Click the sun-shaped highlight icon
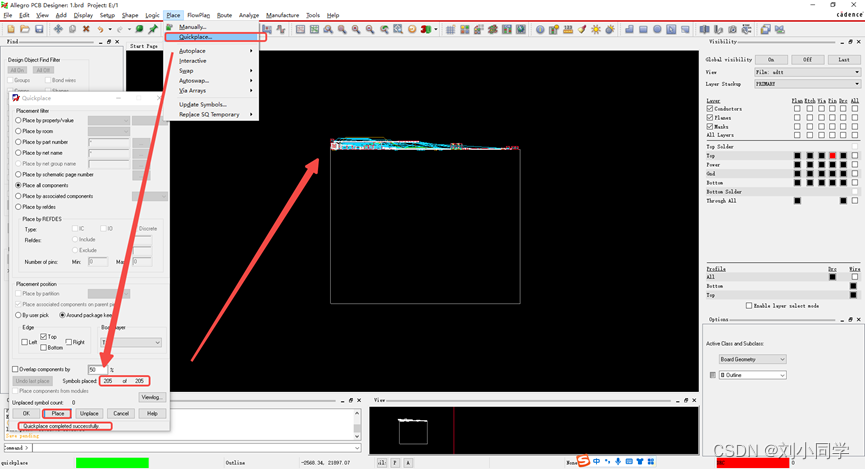Screen dimensions: 865x469 pos(596,30)
